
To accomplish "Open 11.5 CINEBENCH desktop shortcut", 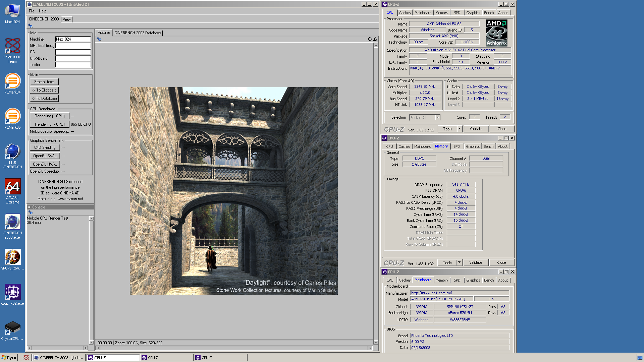I will pos(12,156).
